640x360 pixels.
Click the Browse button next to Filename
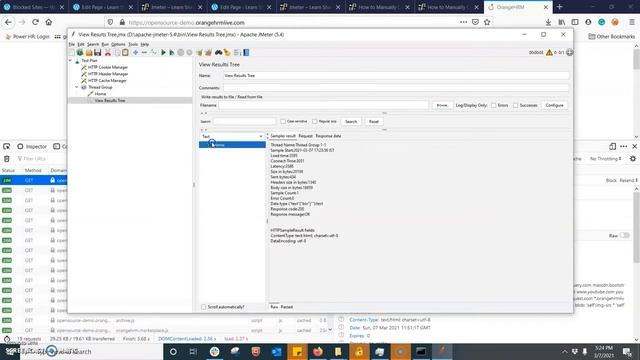click(442, 105)
